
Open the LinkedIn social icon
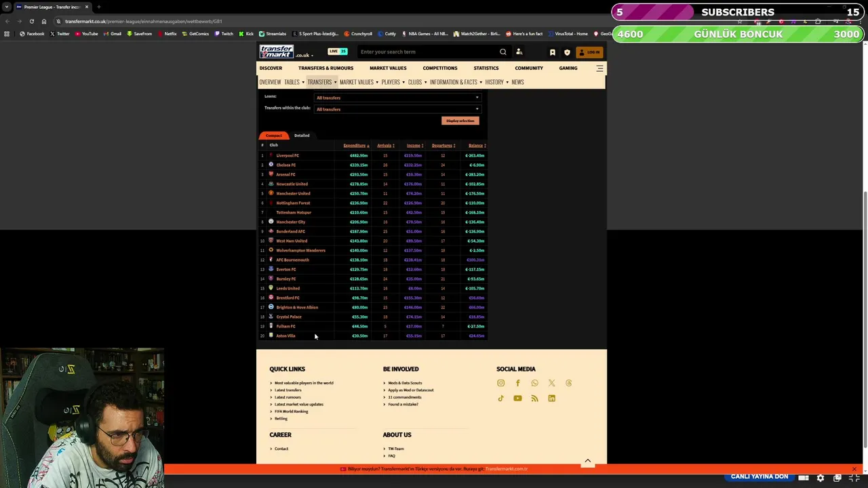pos(551,399)
